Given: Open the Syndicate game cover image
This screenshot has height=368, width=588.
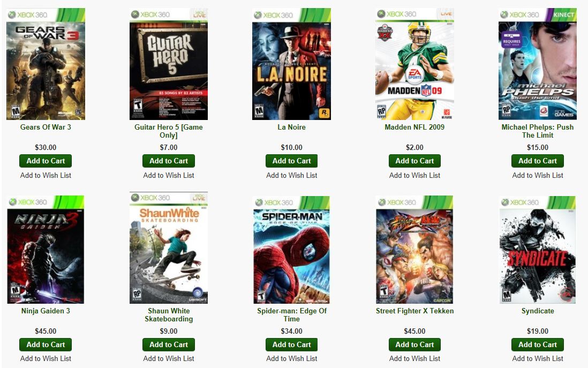Looking at the screenshot, I should point(537,250).
